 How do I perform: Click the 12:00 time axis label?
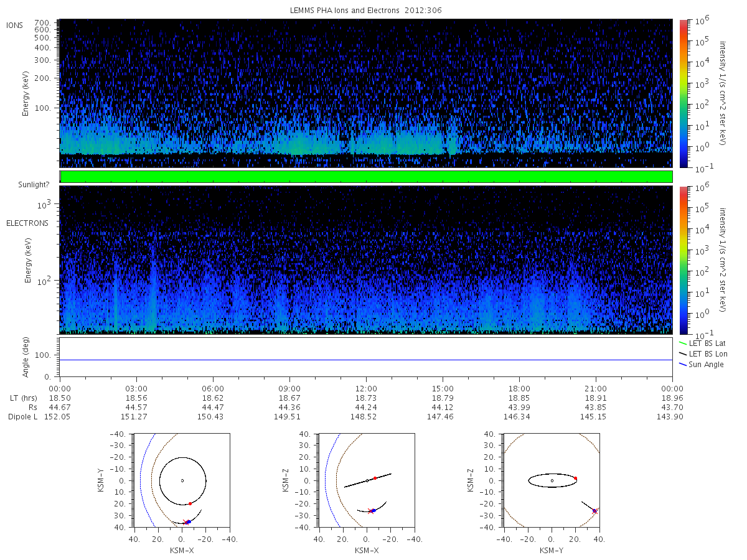click(x=366, y=387)
